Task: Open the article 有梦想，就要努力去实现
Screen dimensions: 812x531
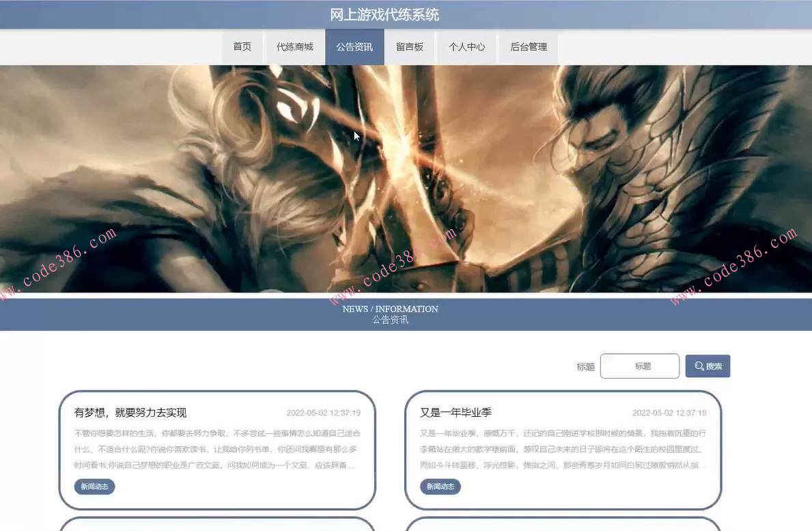Action: click(x=129, y=412)
